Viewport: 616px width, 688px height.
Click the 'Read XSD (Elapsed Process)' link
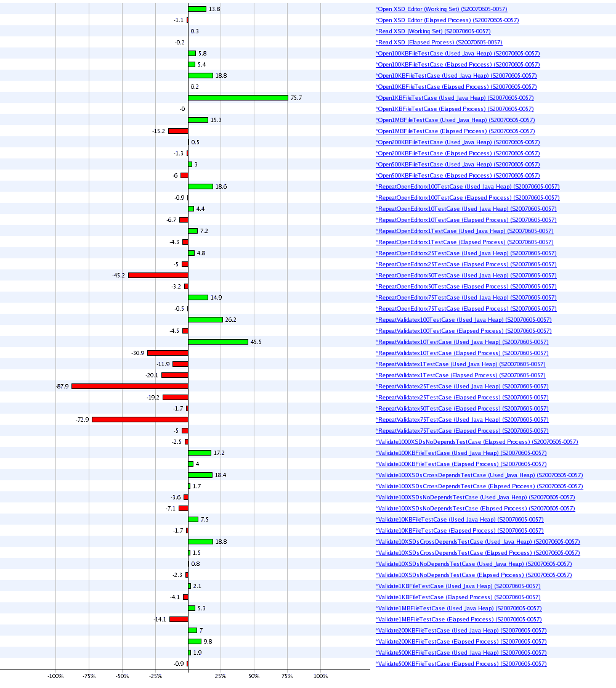tap(439, 43)
